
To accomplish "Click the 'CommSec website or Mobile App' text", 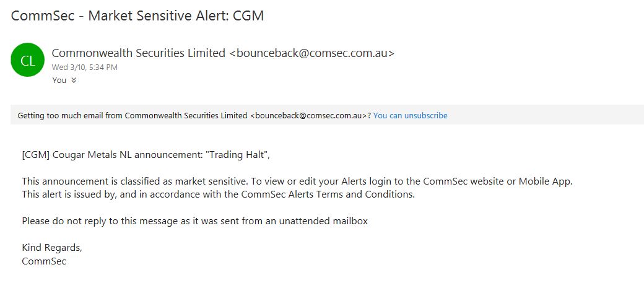I will coord(498,181).
